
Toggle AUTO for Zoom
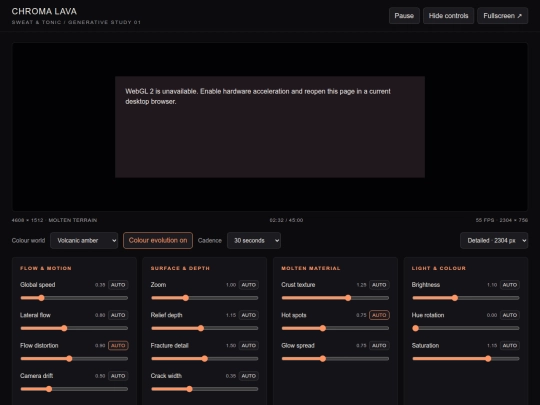(x=249, y=285)
